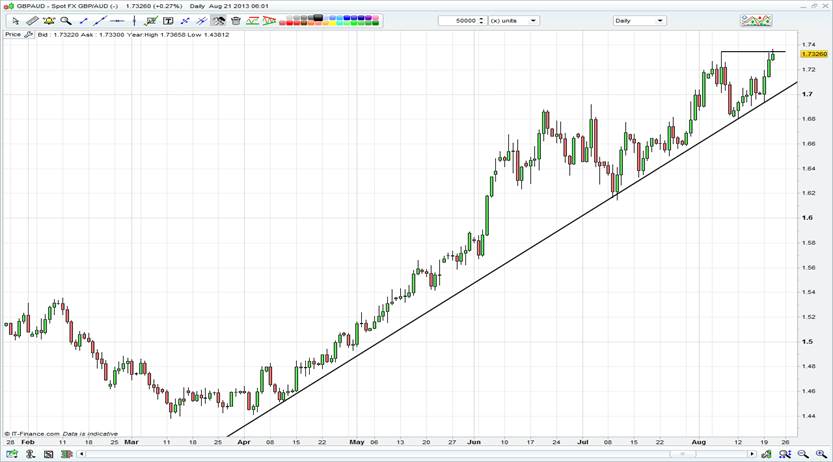Image resolution: width=833 pixels, height=462 pixels.
Task: Click the Price label tab
Action: tap(13, 34)
